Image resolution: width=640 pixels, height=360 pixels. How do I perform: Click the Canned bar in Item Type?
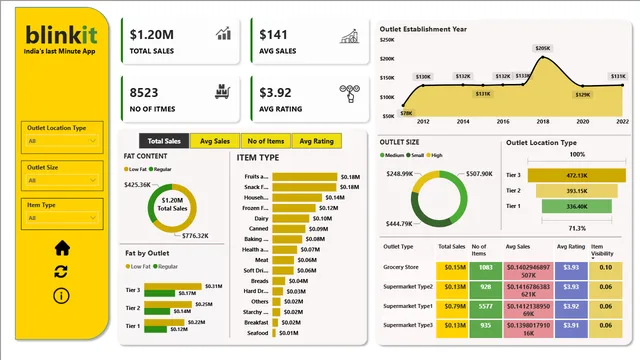pos(289,229)
